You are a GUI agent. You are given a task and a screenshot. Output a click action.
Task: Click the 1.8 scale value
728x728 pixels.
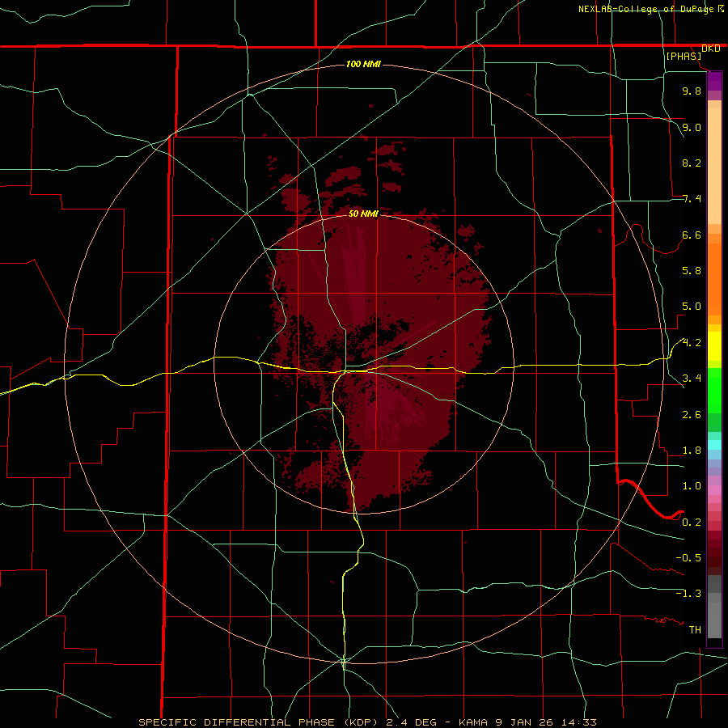692,451
